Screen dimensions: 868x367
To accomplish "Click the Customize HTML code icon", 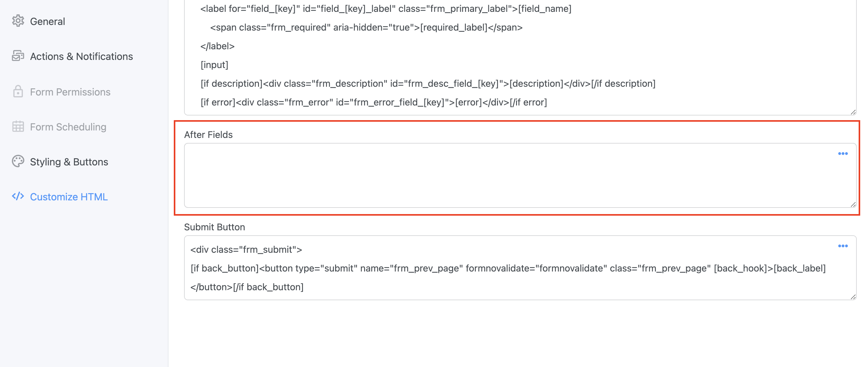I will pos(17,197).
